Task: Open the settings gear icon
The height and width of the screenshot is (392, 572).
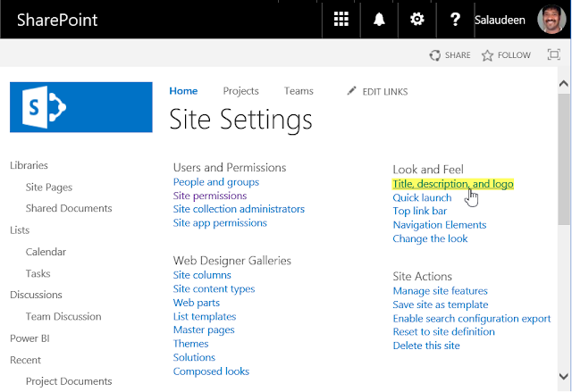Action: [x=417, y=19]
